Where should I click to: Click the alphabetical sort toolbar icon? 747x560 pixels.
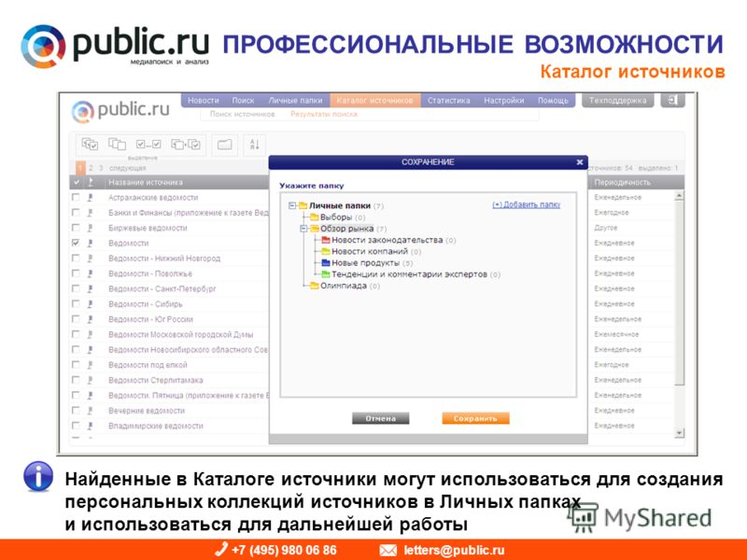click(254, 145)
